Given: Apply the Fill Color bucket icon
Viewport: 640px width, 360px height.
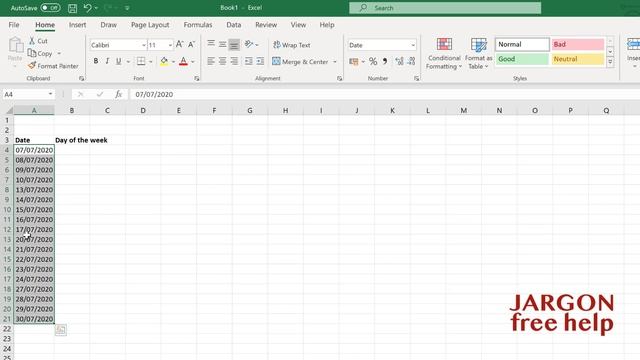Looking at the screenshot, I should (x=164, y=61).
